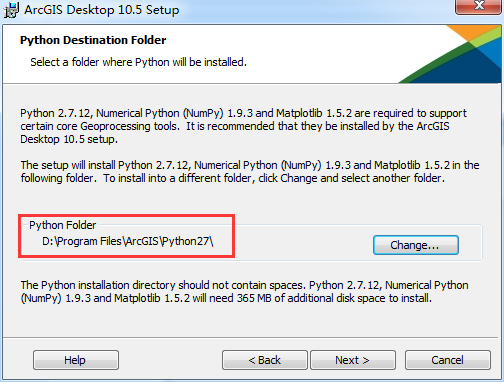Click the paragraph starting 'The setup will install Python'
Screen dimensions: 504x382
point(250,171)
